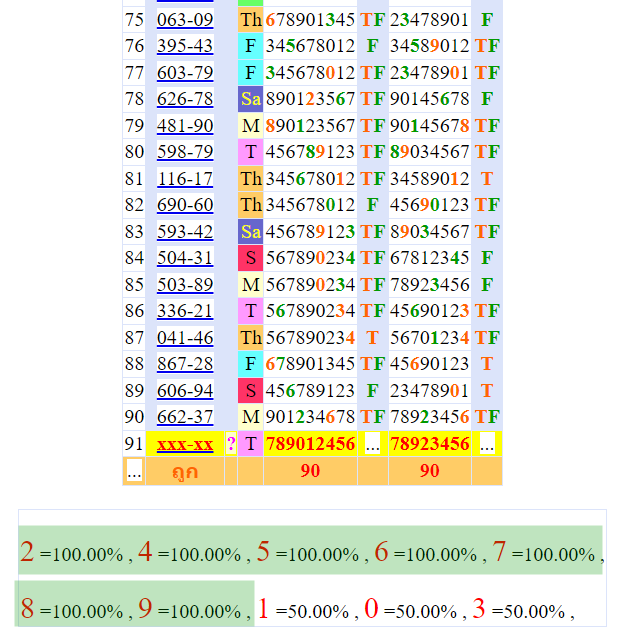Click the red S day cell in row 89

(x=251, y=391)
